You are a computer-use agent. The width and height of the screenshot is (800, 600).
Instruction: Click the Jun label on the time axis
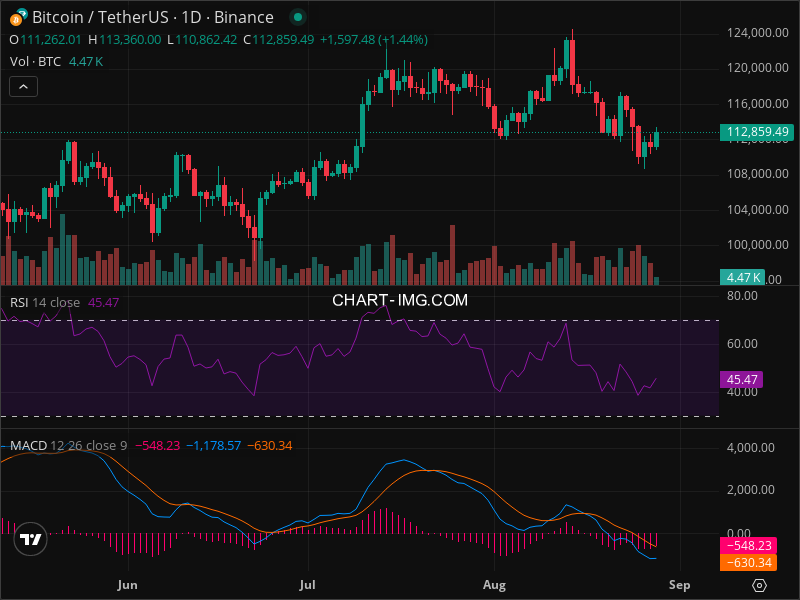coord(127,583)
